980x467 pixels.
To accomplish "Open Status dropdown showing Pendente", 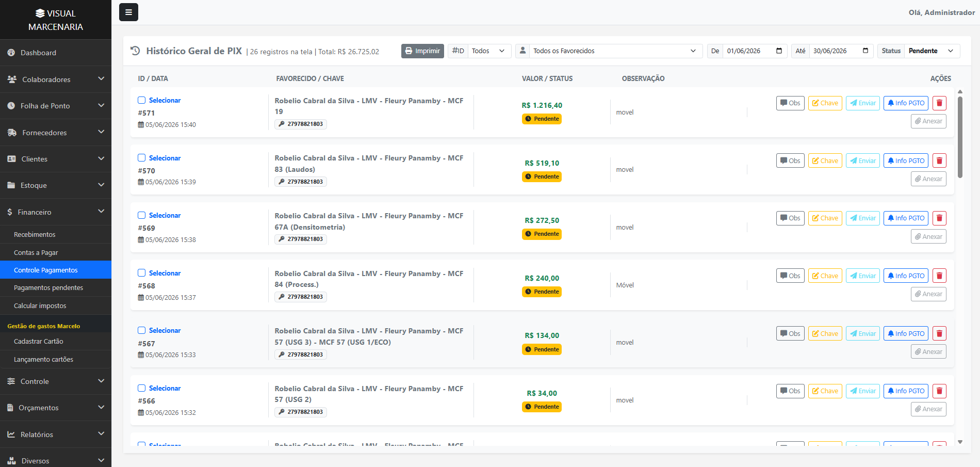I will tap(932, 51).
